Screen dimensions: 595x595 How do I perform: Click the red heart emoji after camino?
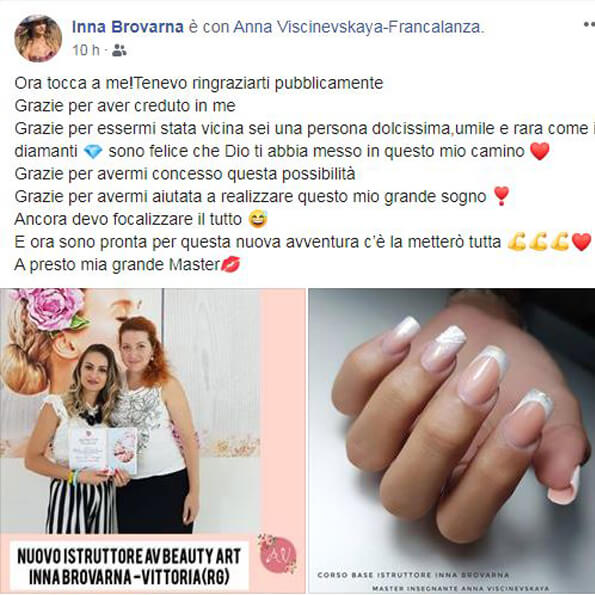539,151
